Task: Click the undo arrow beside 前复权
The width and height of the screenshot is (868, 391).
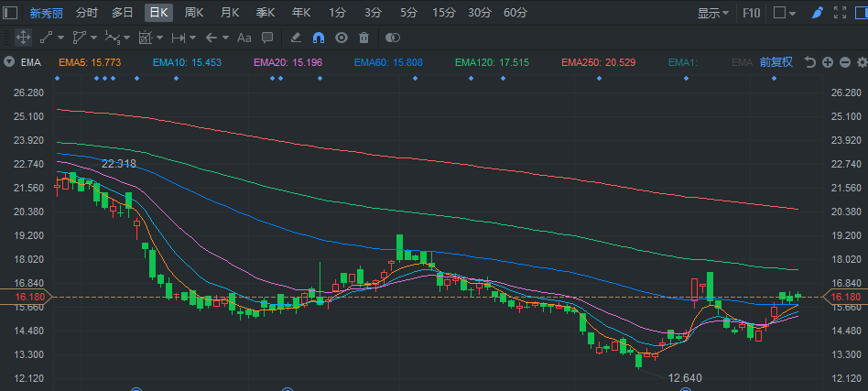Action: pos(810,62)
